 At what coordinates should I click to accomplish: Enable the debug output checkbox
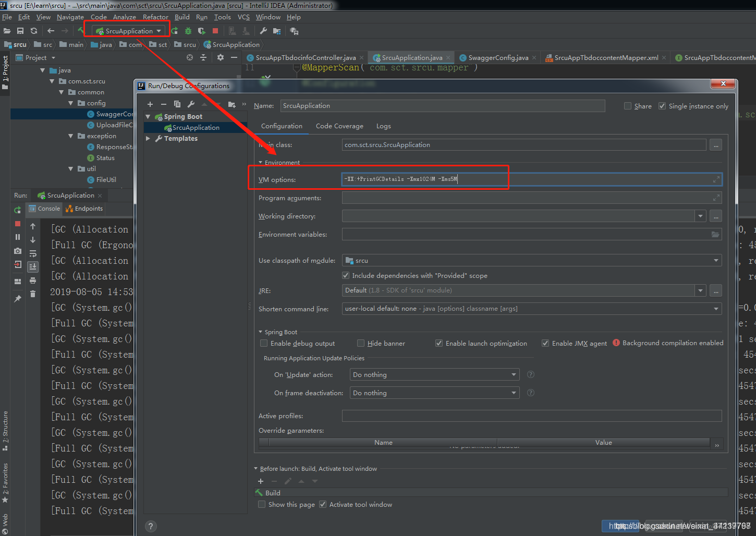point(264,343)
